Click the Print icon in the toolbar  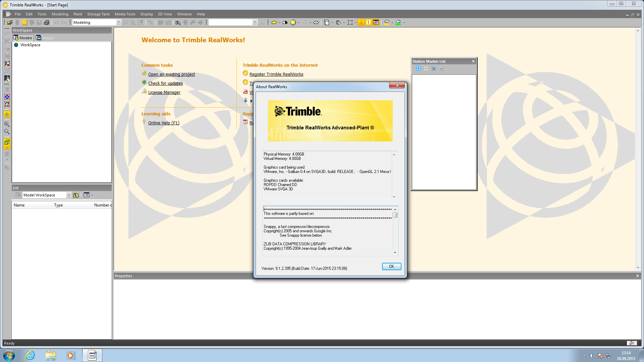point(47,22)
